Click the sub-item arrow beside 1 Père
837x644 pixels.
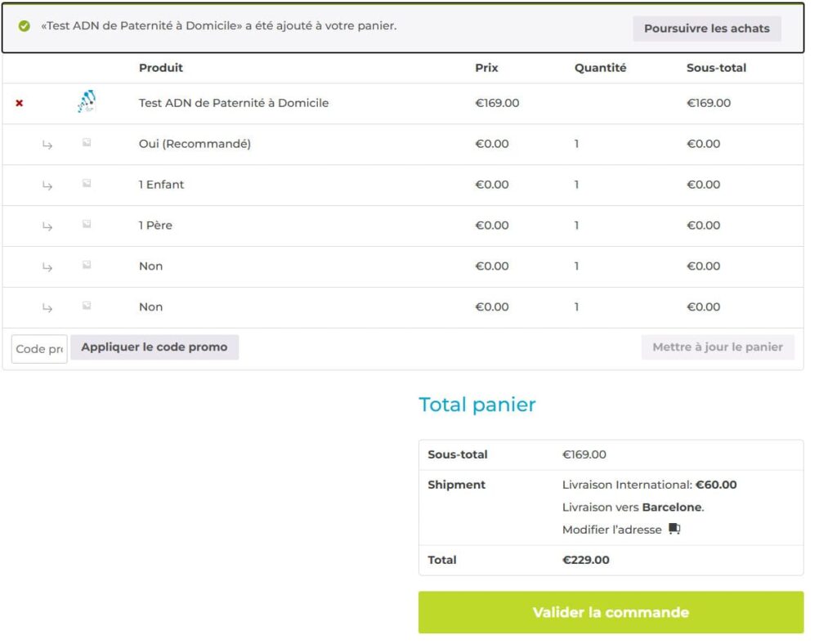click(x=47, y=226)
